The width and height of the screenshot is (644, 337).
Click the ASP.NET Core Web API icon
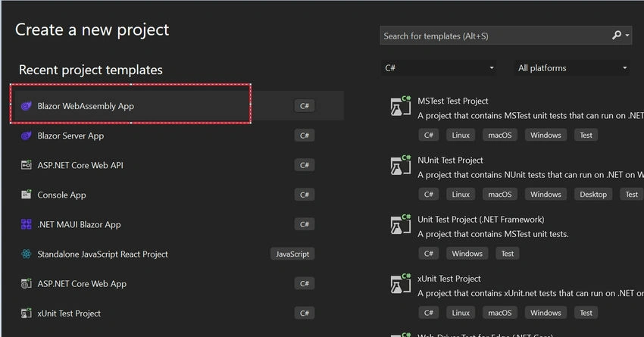27,165
